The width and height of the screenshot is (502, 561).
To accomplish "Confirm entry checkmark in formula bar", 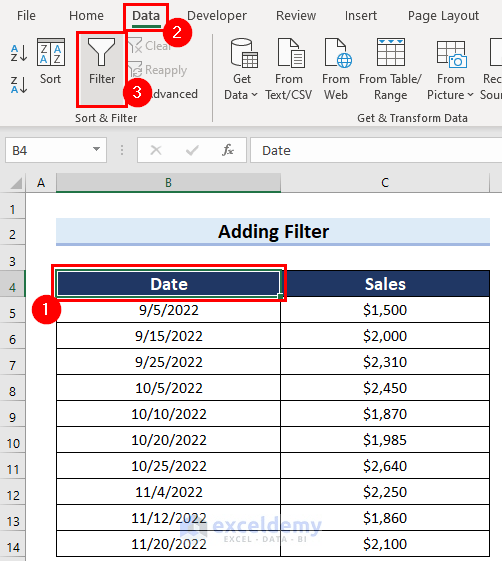I will tap(192, 150).
